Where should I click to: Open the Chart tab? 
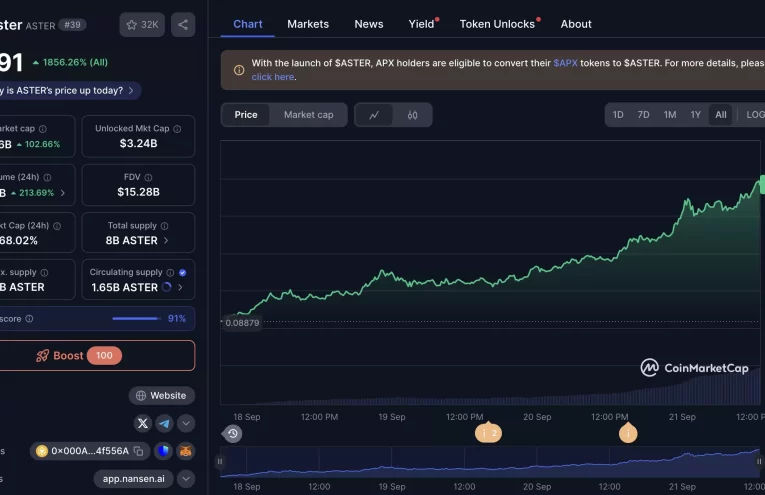point(247,24)
